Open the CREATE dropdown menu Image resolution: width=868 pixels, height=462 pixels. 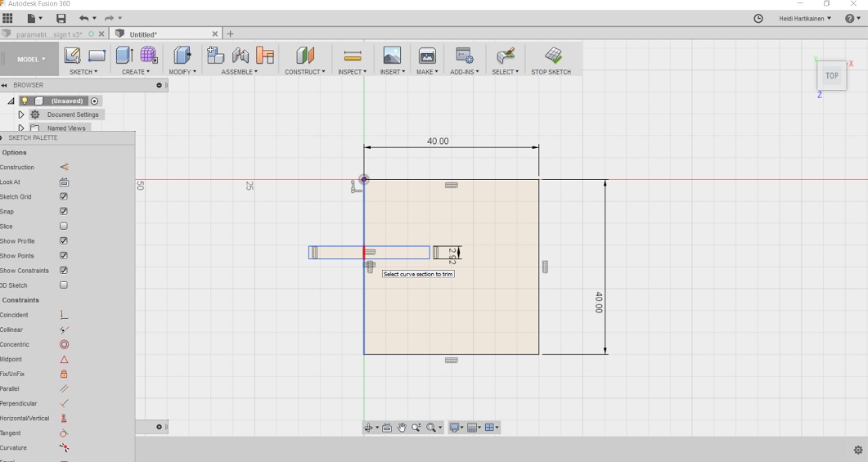pos(136,72)
